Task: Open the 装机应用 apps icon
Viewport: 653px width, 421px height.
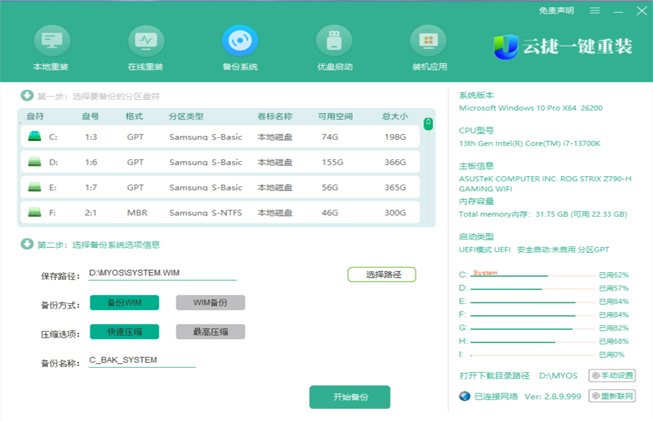Action: pyautogui.click(x=428, y=43)
